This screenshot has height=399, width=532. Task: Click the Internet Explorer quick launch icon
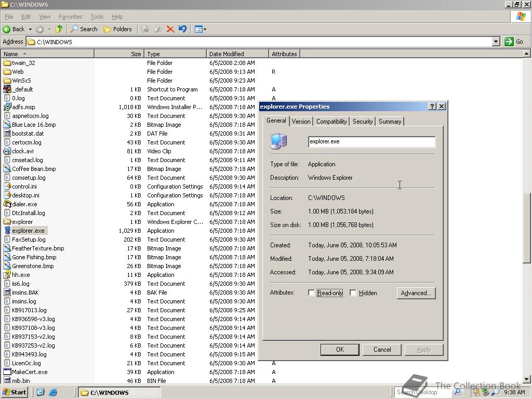click(53, 392)
